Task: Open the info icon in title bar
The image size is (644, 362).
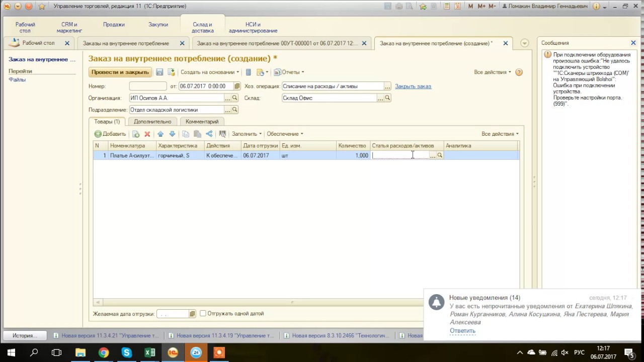Action: tap(596, 6)
